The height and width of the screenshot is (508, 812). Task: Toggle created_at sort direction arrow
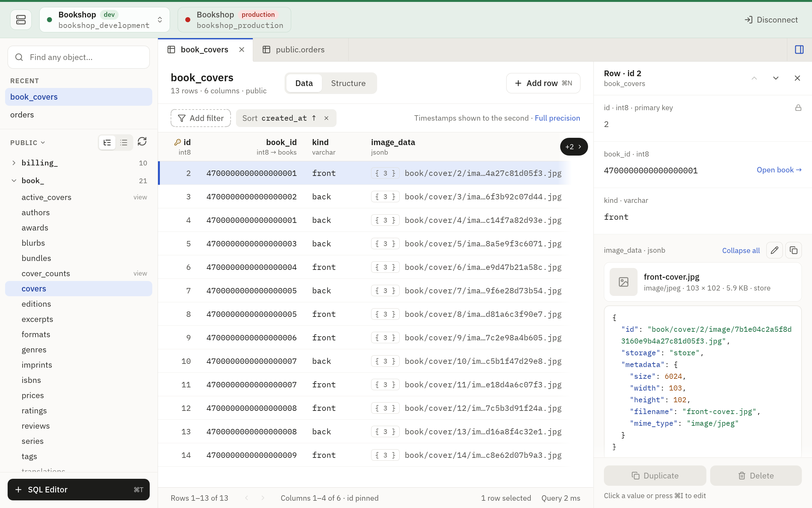pyautogui.click(x=314, y=118)
